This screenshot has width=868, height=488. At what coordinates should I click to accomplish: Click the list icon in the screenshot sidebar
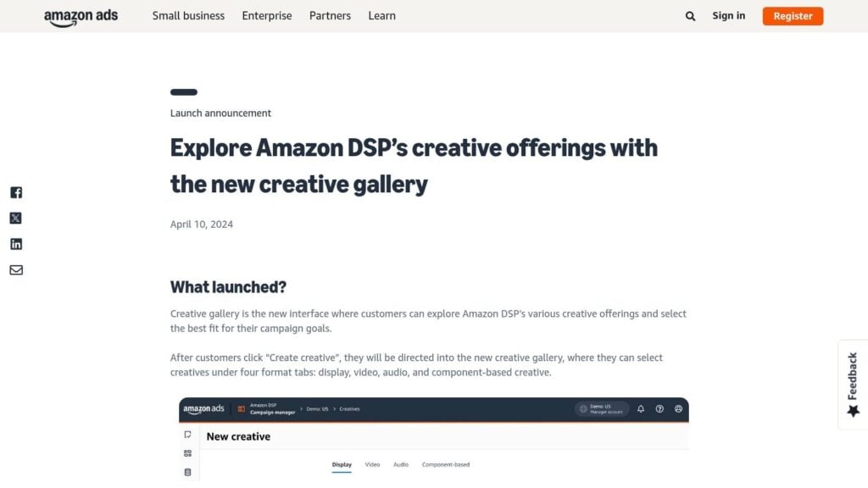[x=186, y=471]
